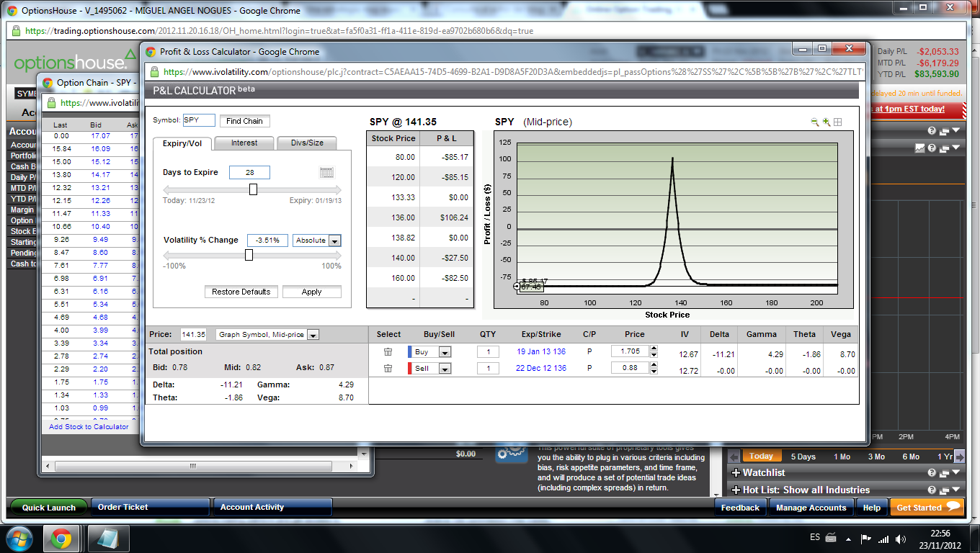Zoom out the P&L chart
The image size is (980, 553).
(x=815, y=122)
